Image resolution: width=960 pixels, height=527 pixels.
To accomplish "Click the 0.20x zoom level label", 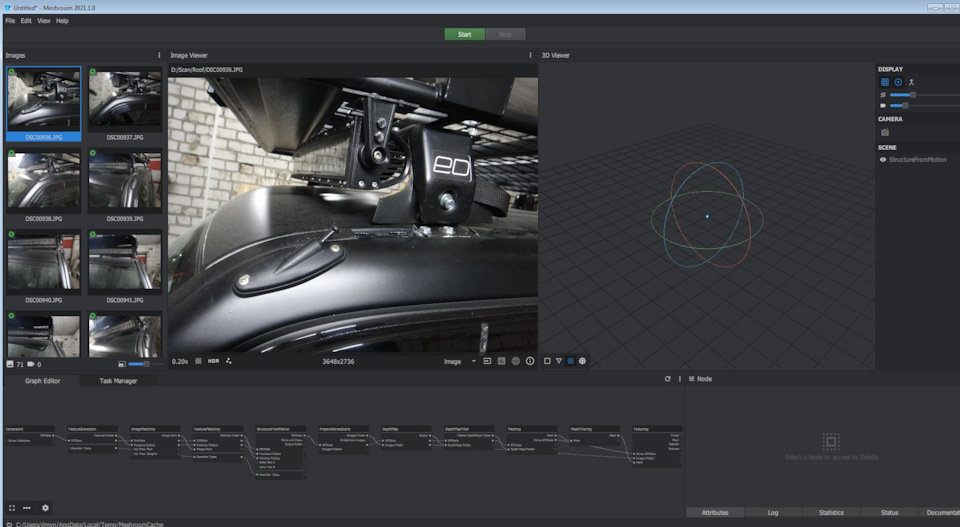I will click(180, 362).
